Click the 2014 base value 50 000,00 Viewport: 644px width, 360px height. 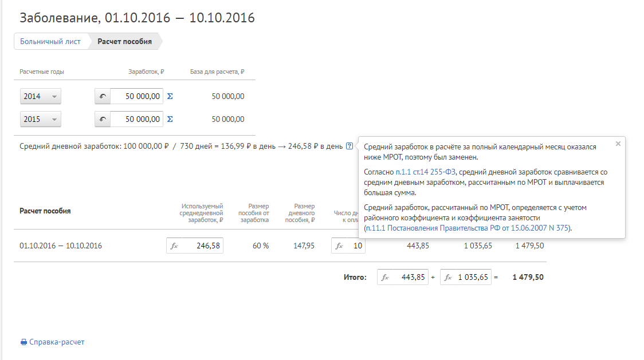pyautogui.click(x=228, y=97)
